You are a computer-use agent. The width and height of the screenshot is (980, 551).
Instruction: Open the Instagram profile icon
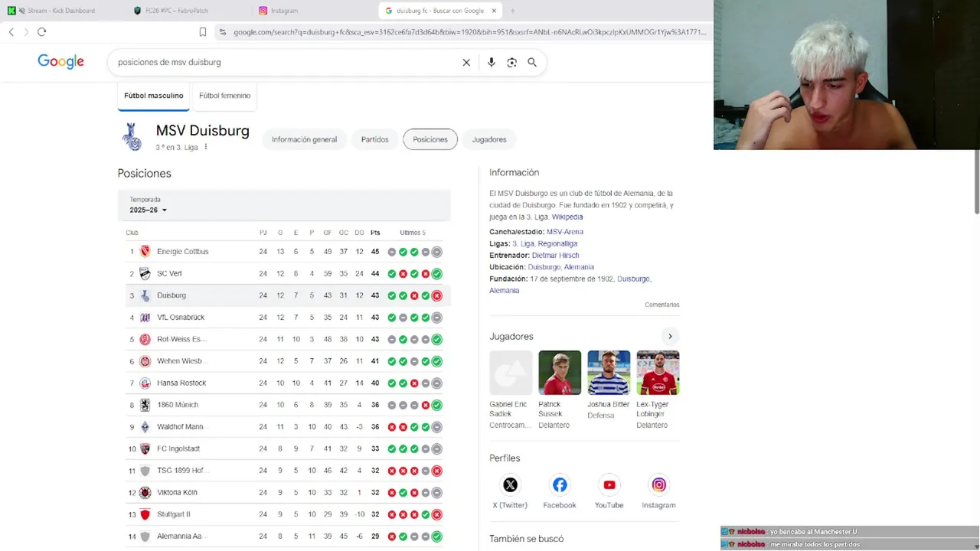pyautogui.click(x=658, y=484)
